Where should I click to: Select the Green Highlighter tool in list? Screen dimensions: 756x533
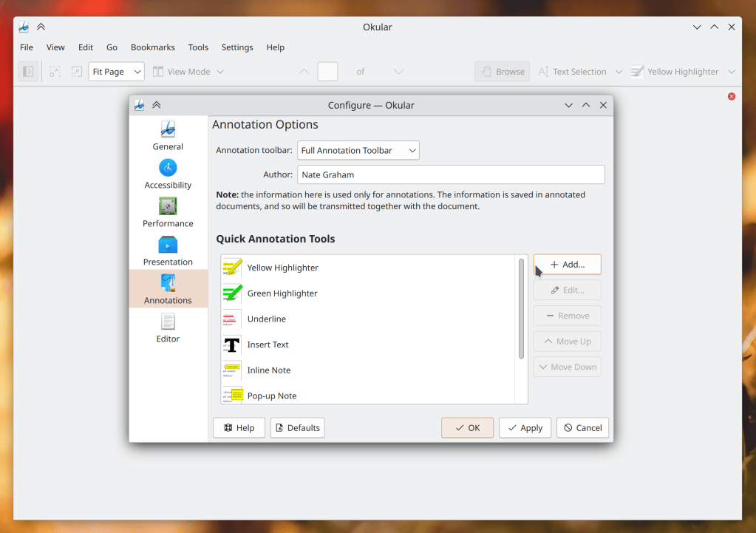pyautogui.click(x=368, y=293)
